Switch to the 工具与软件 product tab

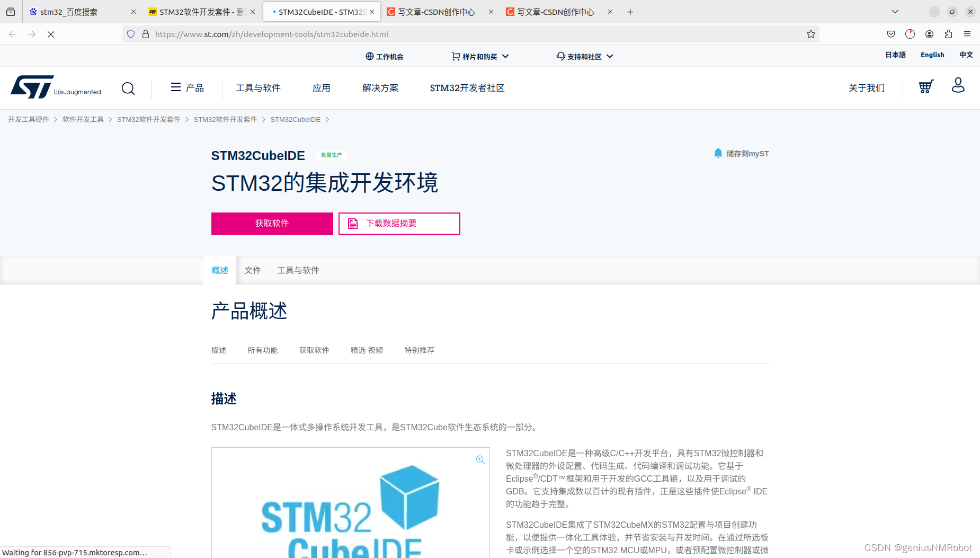point(298,270)
